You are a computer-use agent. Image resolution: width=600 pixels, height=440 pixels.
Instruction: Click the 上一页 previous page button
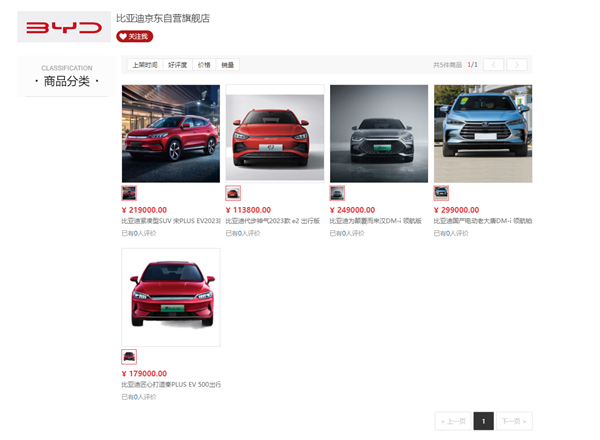[453, 421]
